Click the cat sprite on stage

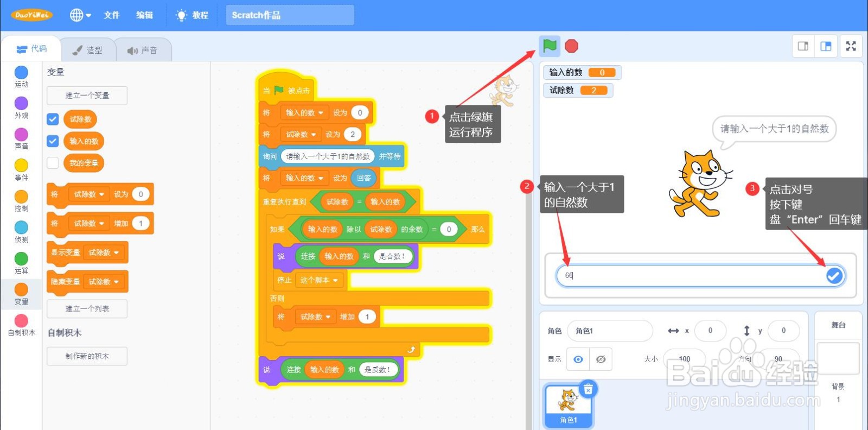700,184
